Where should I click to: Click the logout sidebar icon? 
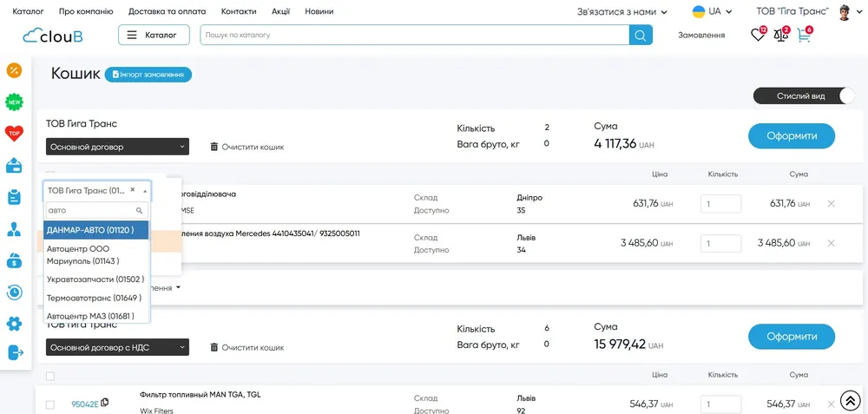pos(16,352)
